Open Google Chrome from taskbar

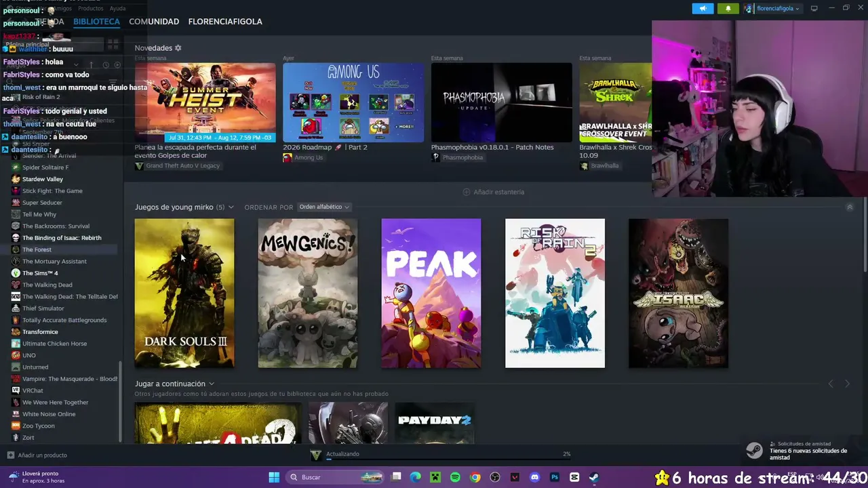point(475,477)
